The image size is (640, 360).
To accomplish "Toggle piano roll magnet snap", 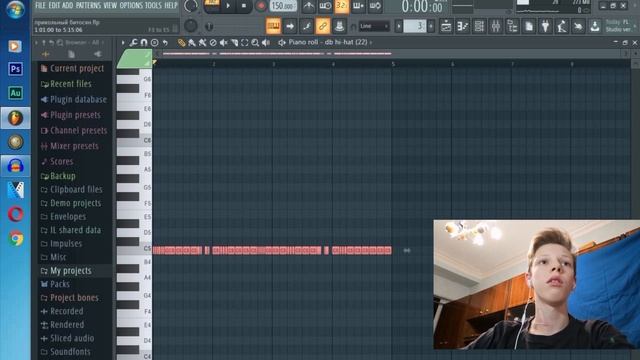I will point(144,42).
